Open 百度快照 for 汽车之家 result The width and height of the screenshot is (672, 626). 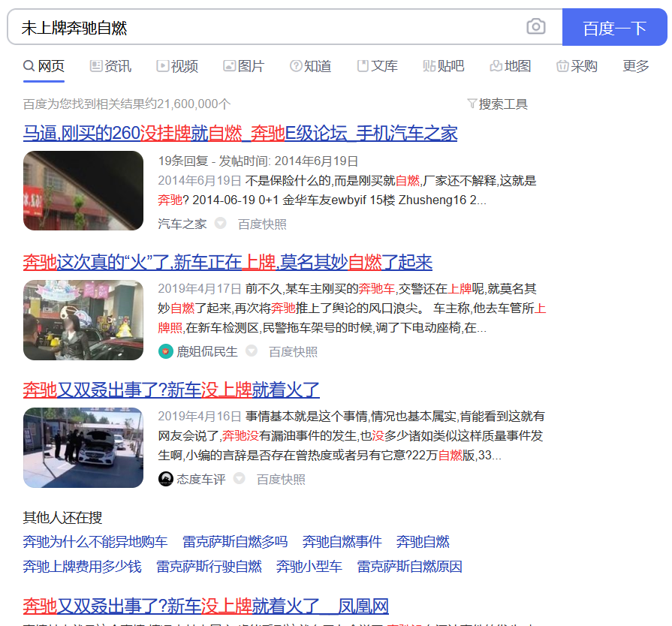(x=262, y=224)
